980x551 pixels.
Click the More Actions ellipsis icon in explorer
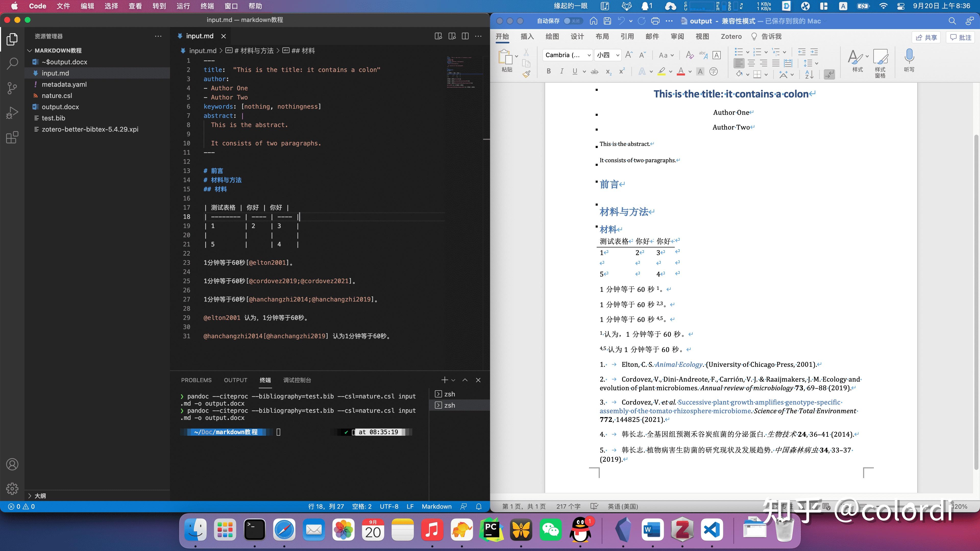(158, 36)
